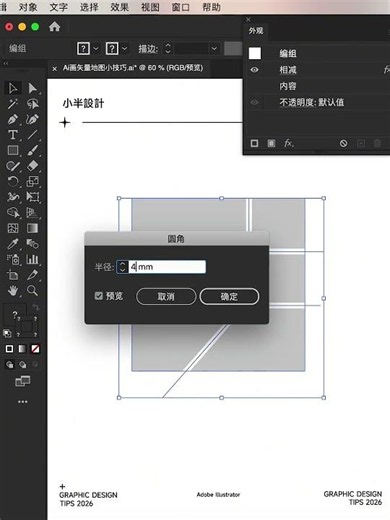
Task: Pick the Rotate tool
Action: point(13,182)
